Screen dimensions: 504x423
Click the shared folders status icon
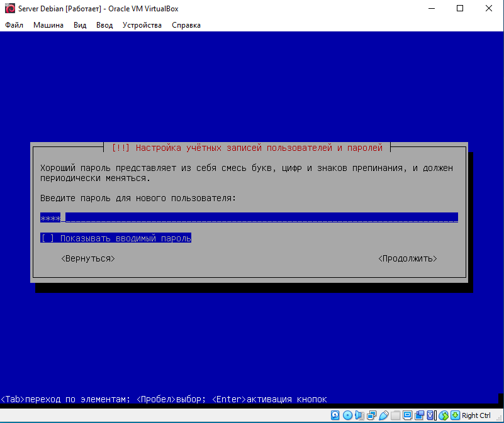pyautogui.click(x=395, y=415)
